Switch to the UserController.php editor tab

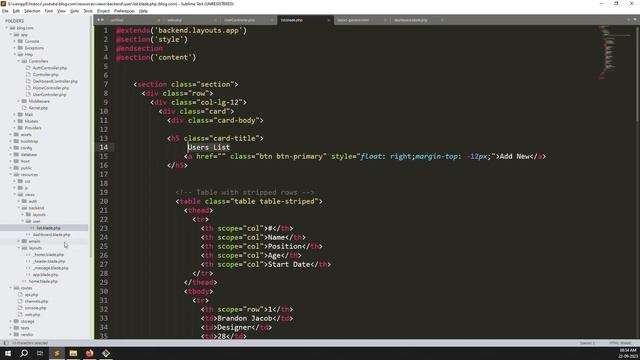coord(240,20)
